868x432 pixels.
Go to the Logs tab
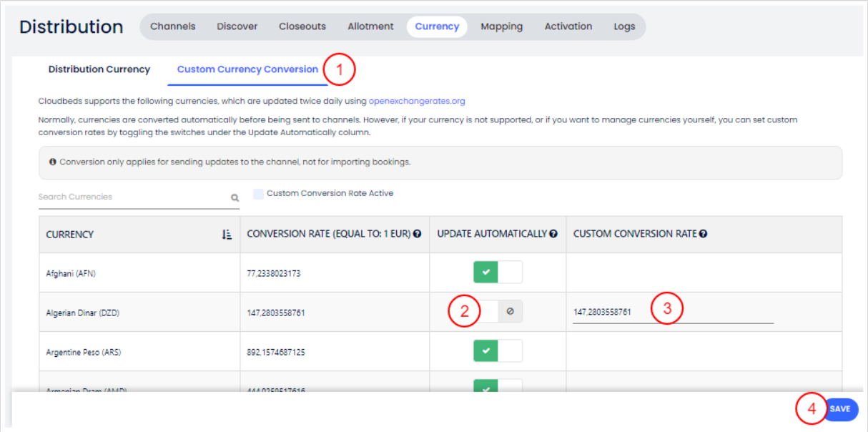(623, 26)
